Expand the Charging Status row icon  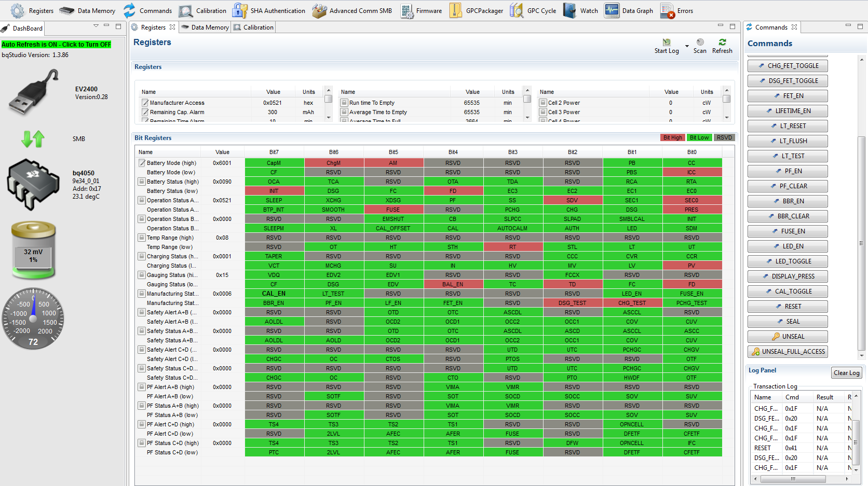point(141,256)
